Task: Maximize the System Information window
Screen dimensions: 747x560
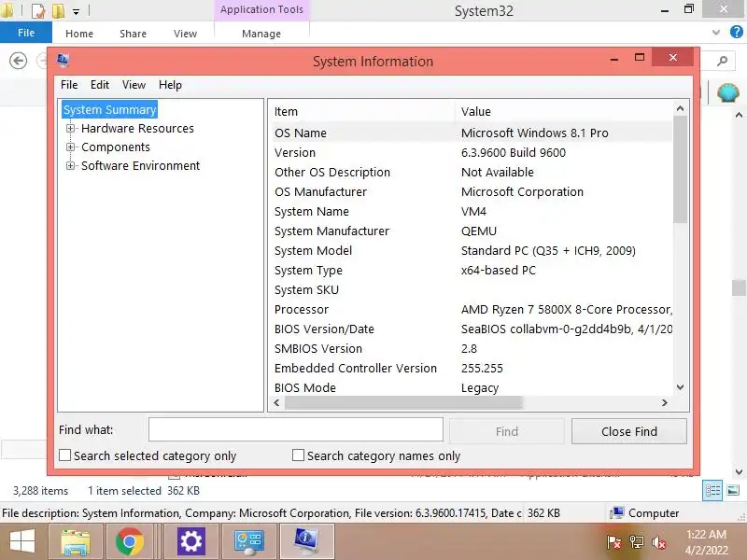Action: tap(640, 58)
